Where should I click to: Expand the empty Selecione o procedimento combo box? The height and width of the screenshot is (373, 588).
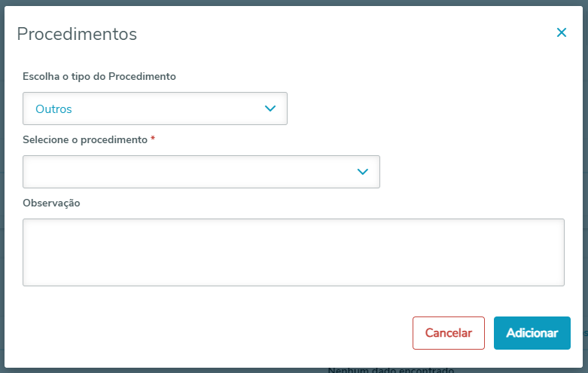tap(201, 172)
